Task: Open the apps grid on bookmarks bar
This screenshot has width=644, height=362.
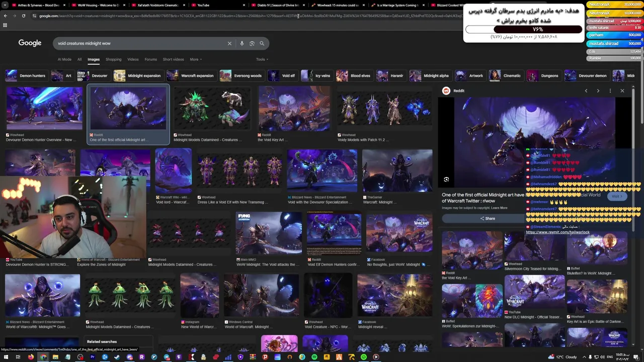Action: [x=5, y=25]
